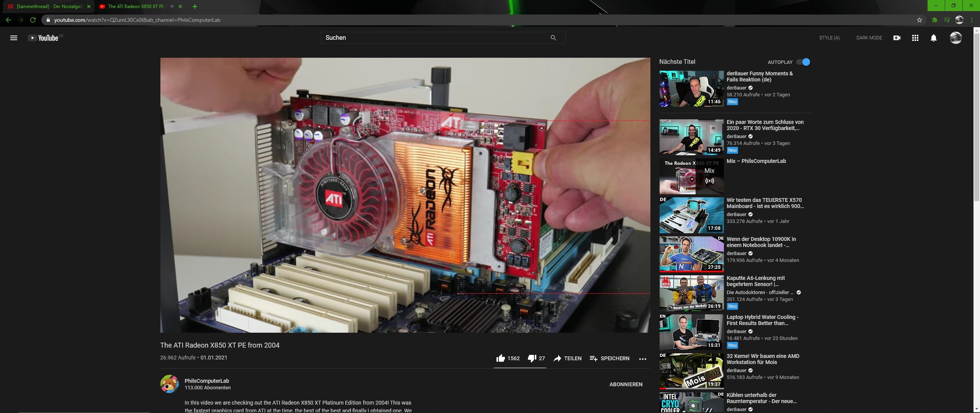
Task: Click in the Suchen search field
Action: [x=431, y=38]
